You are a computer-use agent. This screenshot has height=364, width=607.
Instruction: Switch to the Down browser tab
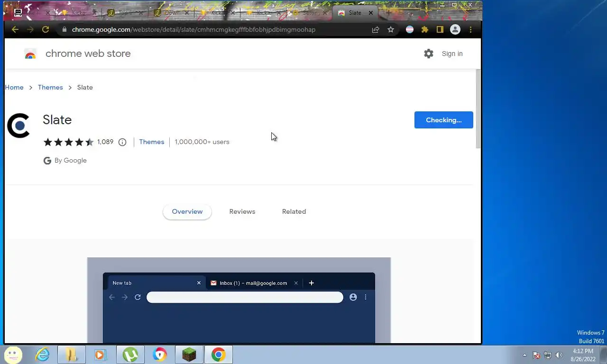pyautogui.click(x=171, y=13)
